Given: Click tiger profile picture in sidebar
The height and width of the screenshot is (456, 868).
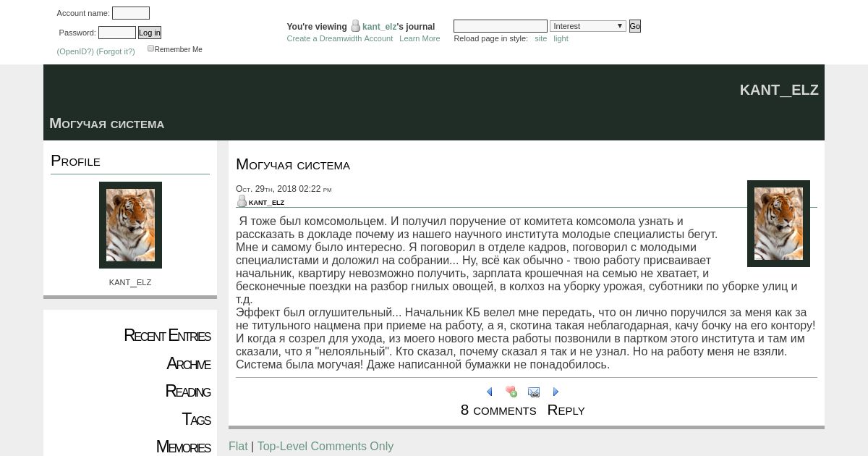Looking at the screenshot, I should pyautogui.click(x=130, y=225).
